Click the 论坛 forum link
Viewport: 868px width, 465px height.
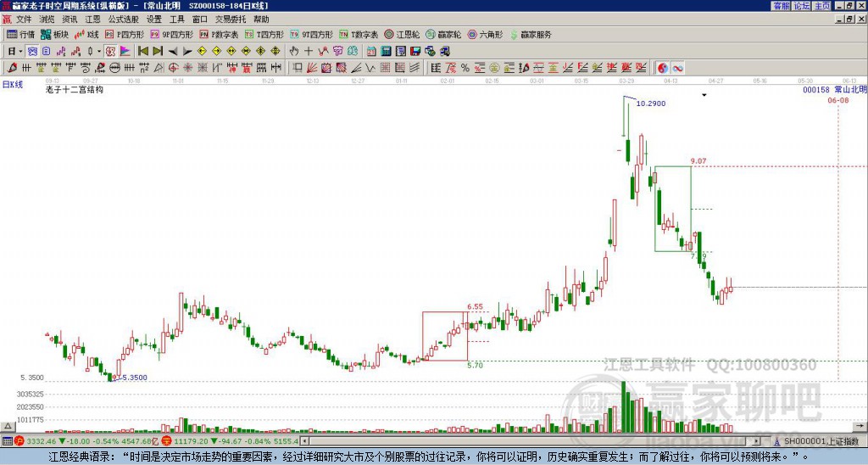click(x=802, y=6)
